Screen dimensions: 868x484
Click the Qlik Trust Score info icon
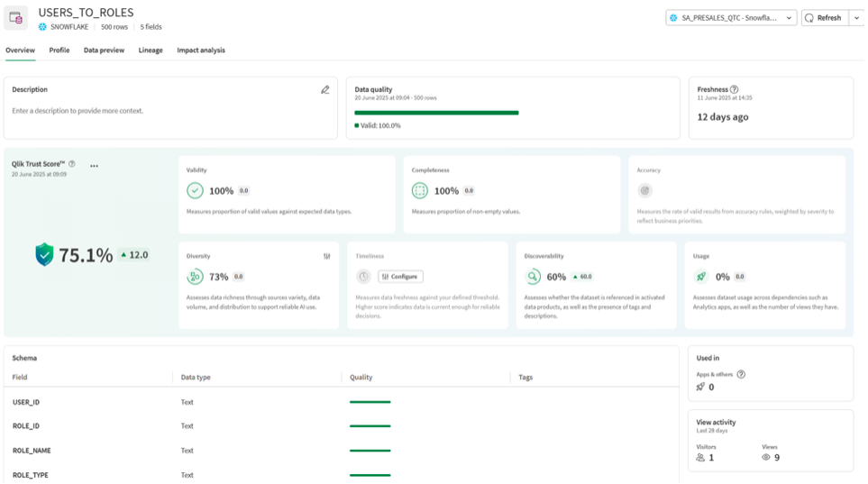[x=72, y=164]
